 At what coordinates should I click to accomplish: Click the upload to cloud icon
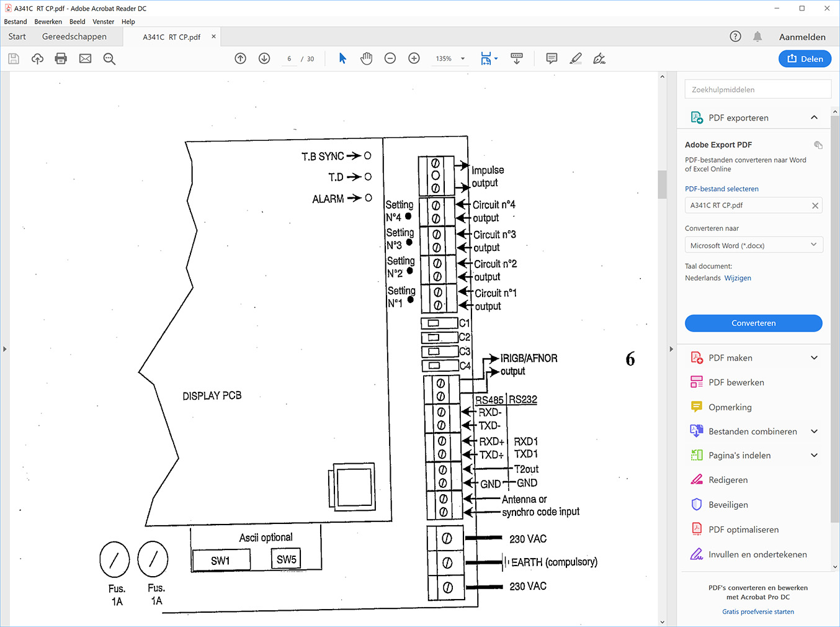(x=37, y=59)
